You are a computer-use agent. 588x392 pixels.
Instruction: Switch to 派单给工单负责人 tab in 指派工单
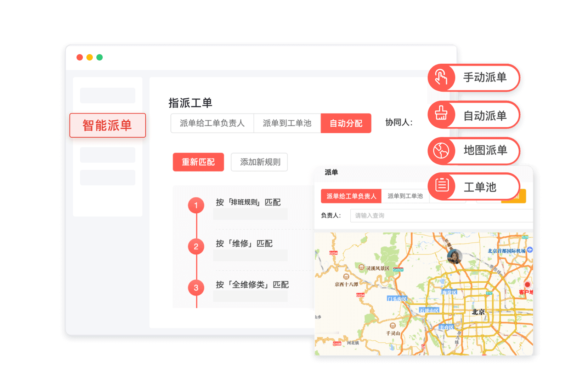click(x=212, y=123)
